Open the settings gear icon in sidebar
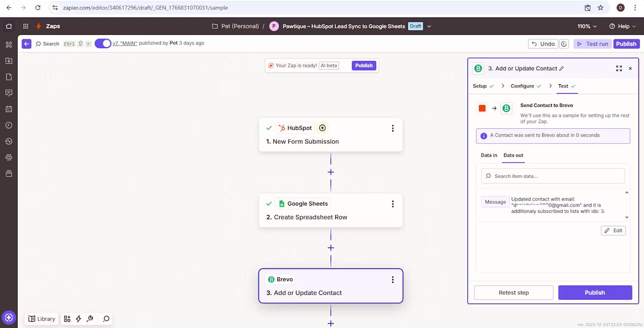The image size is (644, 328). [9, 158]
